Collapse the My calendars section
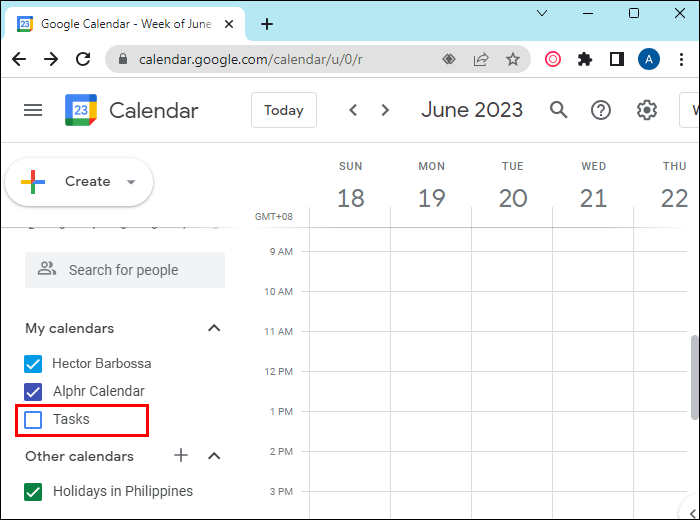Image resolution: width=700 pixels, height=520 pixels. (x=213, y=328)
